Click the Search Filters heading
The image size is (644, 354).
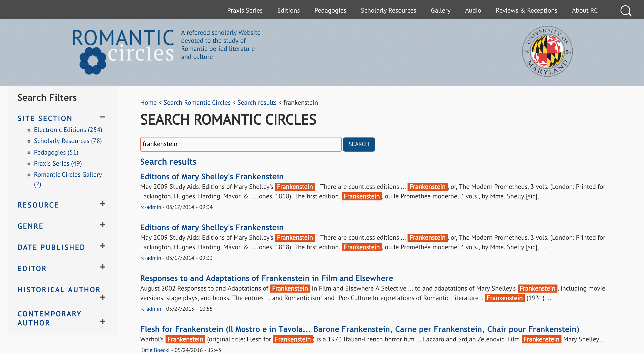pos(47,98)
